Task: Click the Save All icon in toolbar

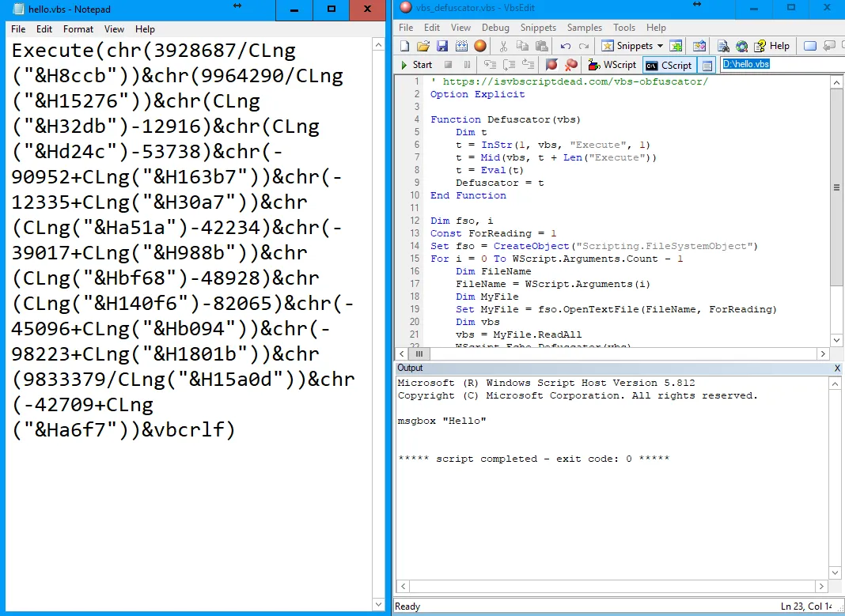Action: (x=461, y=46)
